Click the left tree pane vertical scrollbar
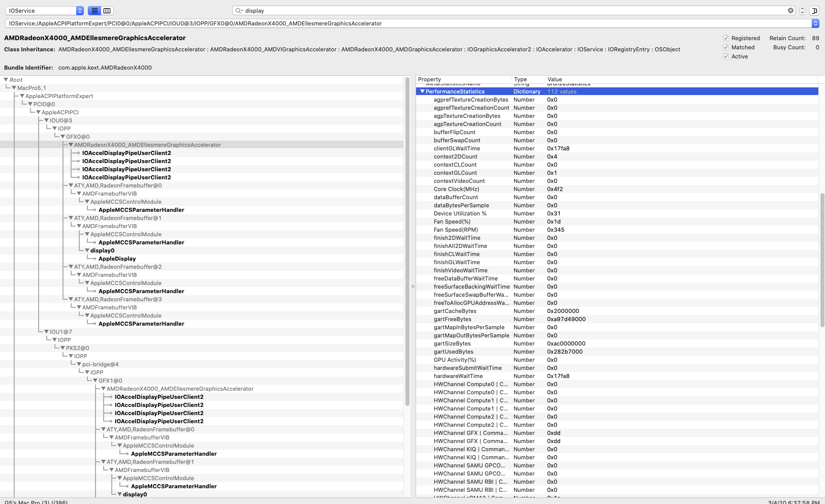This screenshot has height=504, width=825. click(x=407, y=241)
